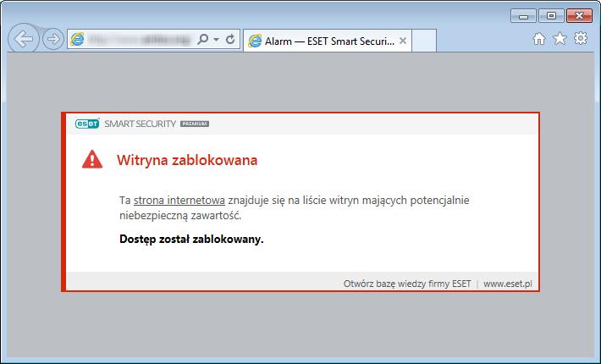Screen dimensions: 601x364
Task: Close the Alarm ESET tab
Action: point(402,41)
